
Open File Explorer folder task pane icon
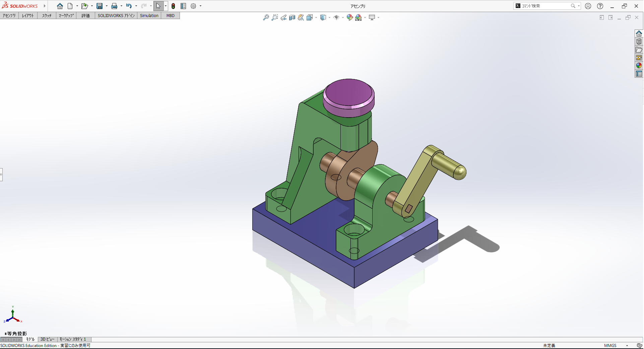pos(639,50)
